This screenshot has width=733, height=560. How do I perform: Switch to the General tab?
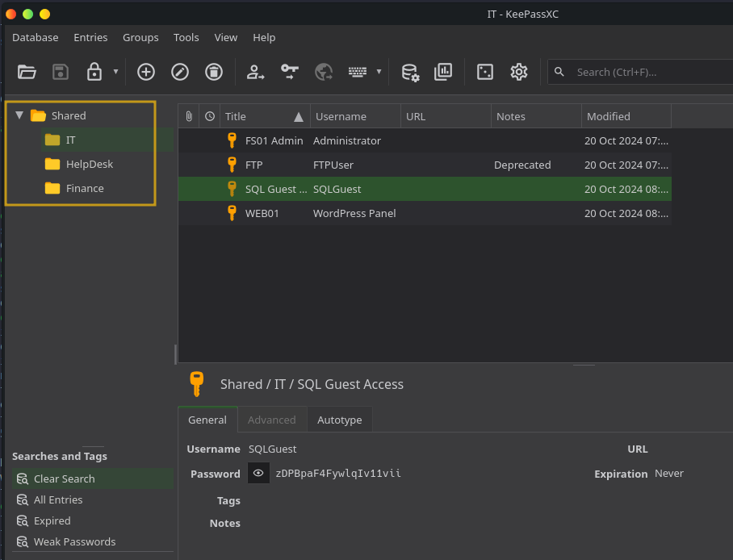[207, 420]
